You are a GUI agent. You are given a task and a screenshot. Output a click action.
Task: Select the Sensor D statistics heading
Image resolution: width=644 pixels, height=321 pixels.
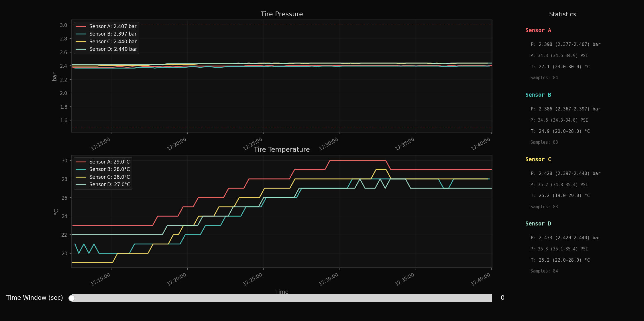538,223
